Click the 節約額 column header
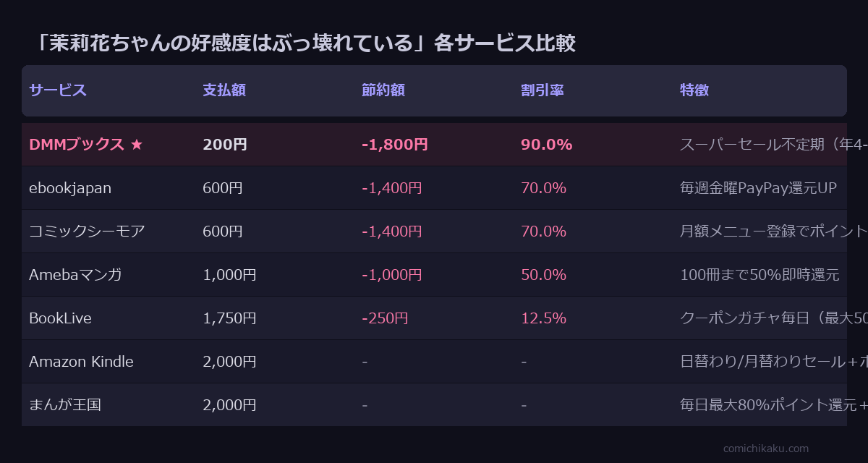The height and width of the screenshot is (463, 868). (x=383, y=90)
